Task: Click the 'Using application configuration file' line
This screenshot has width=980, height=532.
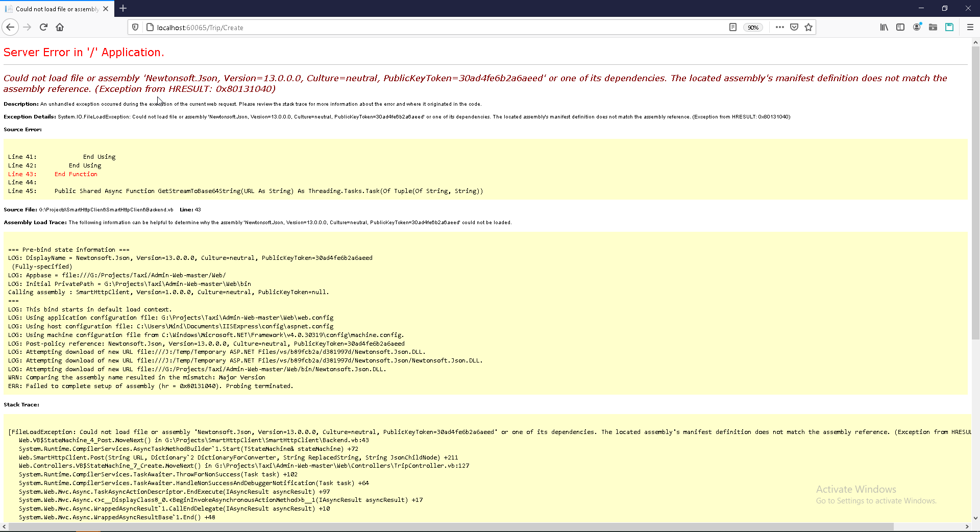Action: point(171,318)
